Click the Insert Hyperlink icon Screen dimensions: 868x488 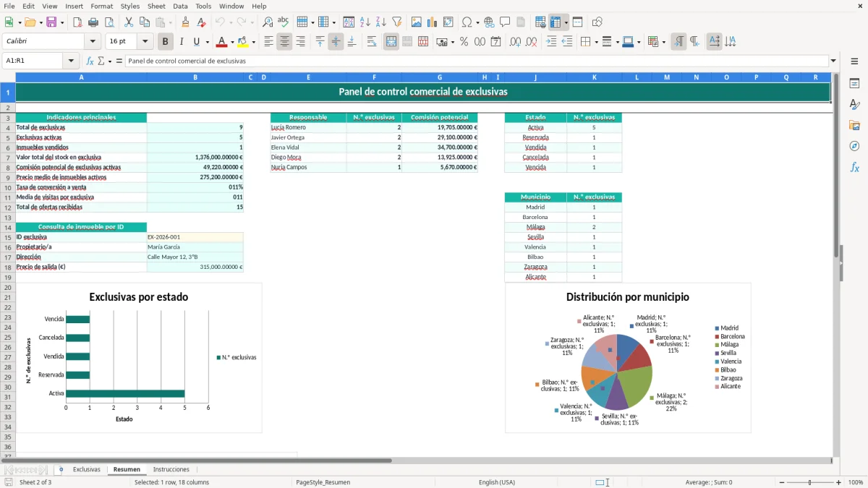click(x=489, y=22)
